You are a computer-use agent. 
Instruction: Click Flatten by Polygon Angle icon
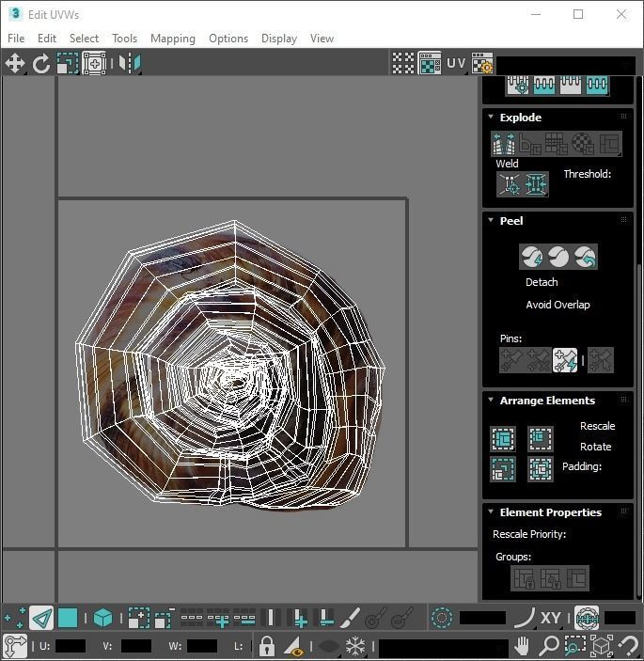point(530,144)
